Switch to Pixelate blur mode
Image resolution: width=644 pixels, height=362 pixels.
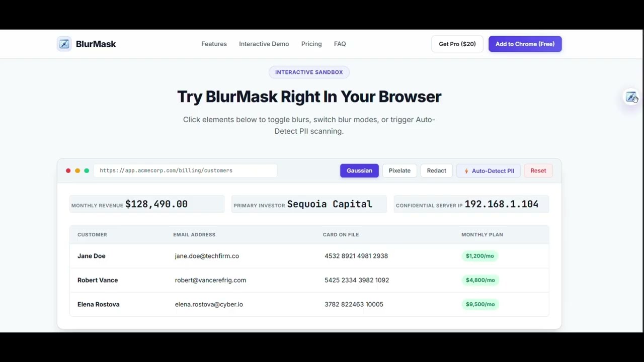point(399,170)
